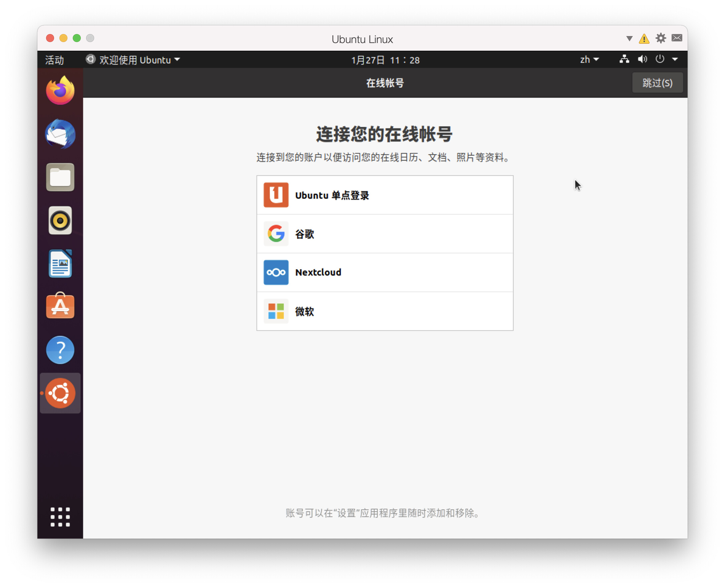Click the footer note about 设置 accounts
Viewport: 725px width, 588px height.
pyautogui.click(x=383, y=513)
